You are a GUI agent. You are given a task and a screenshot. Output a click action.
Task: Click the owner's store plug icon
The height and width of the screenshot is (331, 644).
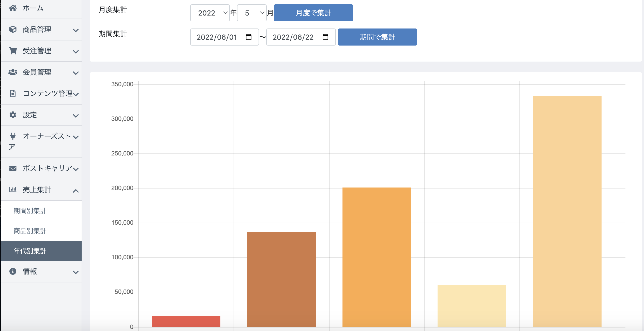pos(13,136)
